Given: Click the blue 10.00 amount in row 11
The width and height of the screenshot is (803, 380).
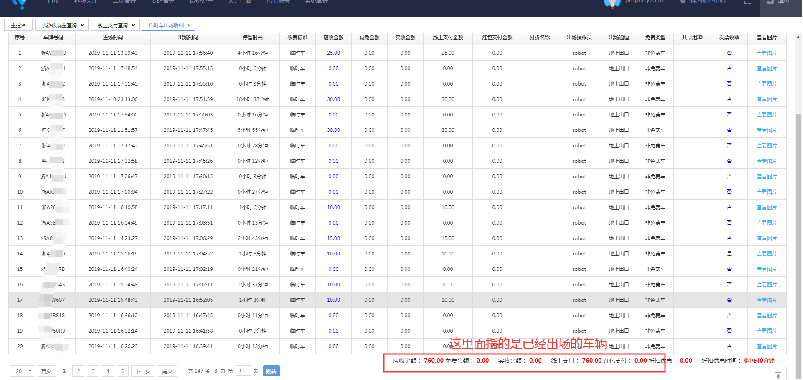Looking at the screenshot, I should (x=333, y=207).
